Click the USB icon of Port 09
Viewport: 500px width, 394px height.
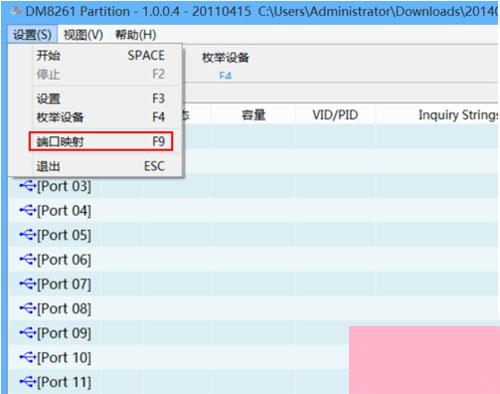pos(27,333)
